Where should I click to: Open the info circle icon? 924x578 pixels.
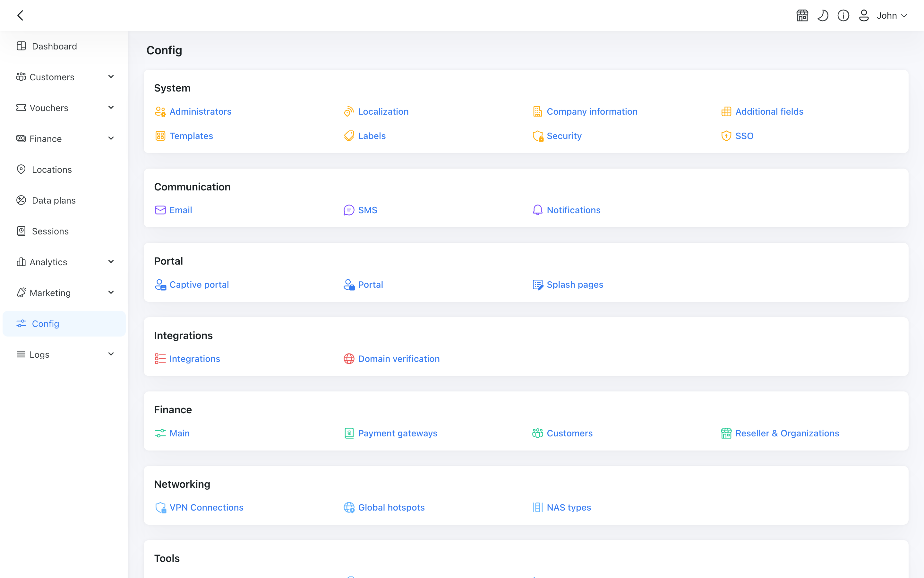pyautogui.click(x=843, y=15)
